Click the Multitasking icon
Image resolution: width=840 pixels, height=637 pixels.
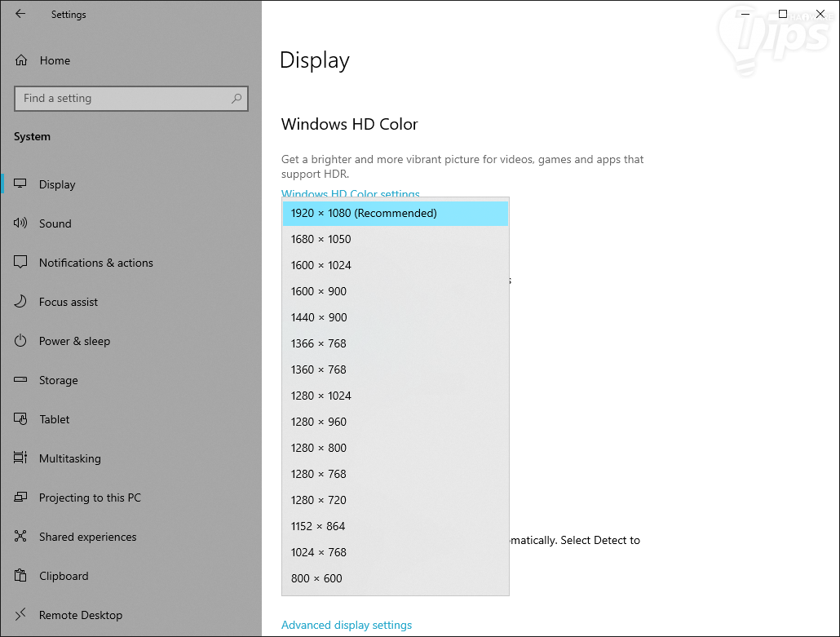(21, 458)
